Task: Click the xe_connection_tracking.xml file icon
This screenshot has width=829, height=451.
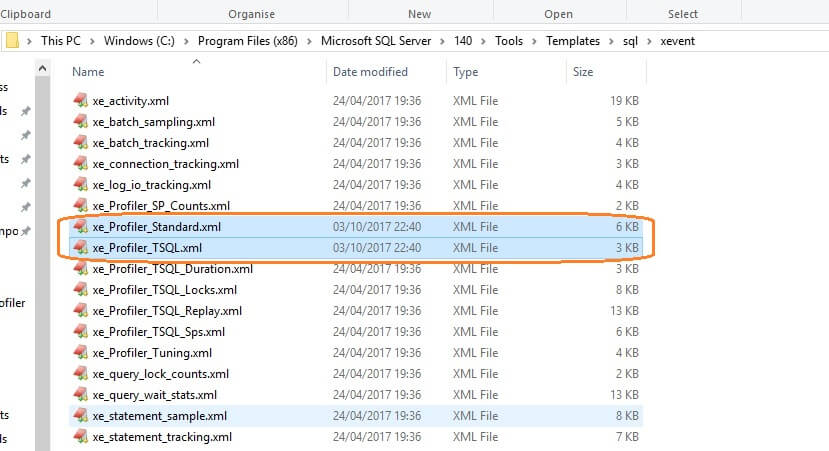Action: click(81, 164)
